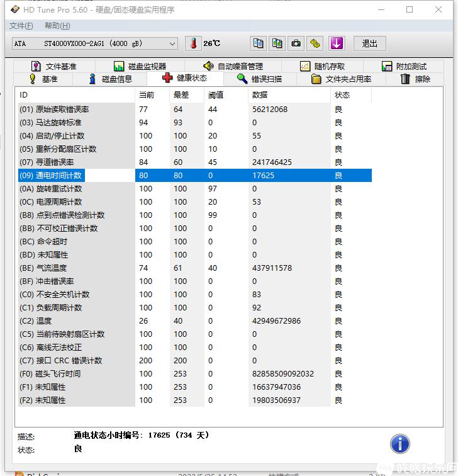Click the 阈值 column header
Viewport: 458px width, 476px height.
(x=226, y=95)
